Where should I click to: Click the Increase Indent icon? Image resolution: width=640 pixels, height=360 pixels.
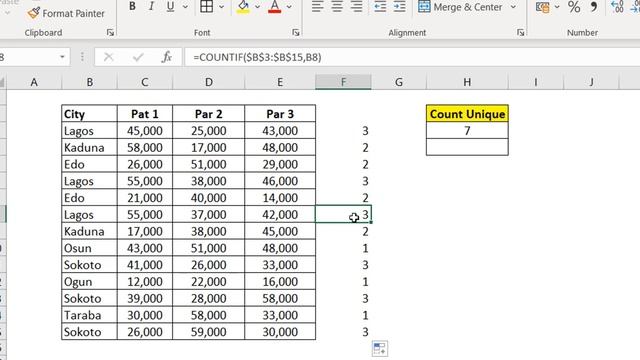point(400,7)
